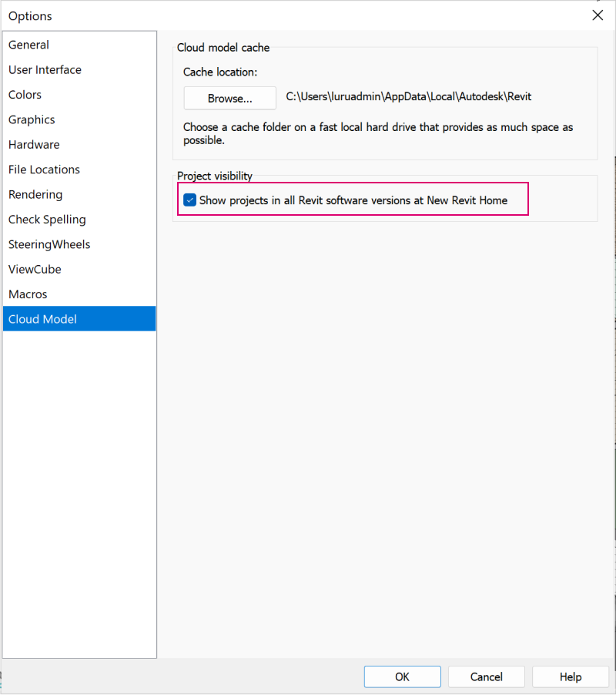
Task: Cancel the Options dialog
Action: coord(486,677)
